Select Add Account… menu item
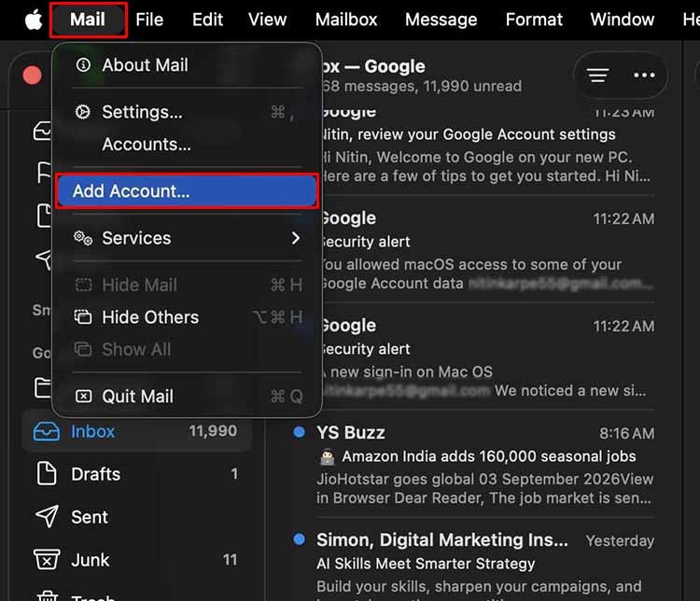The height and width of the screenshot is (601, 700). click(x=187, y=191)
